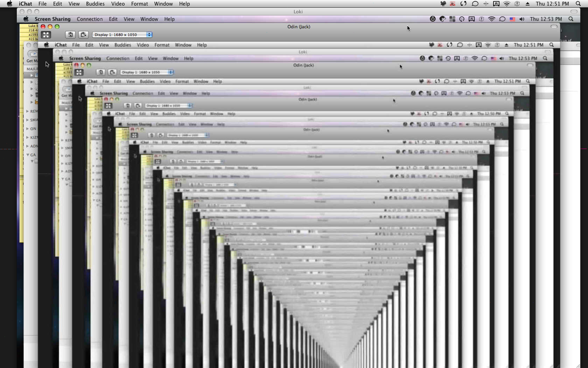Open Help menu in the topmost iChat menu bar

[184, 4]
